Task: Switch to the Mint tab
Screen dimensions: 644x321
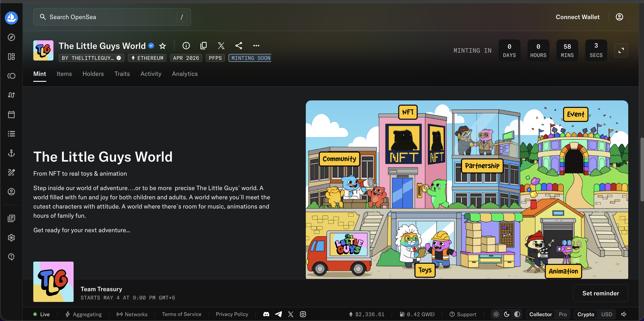Action: (39, 74)
